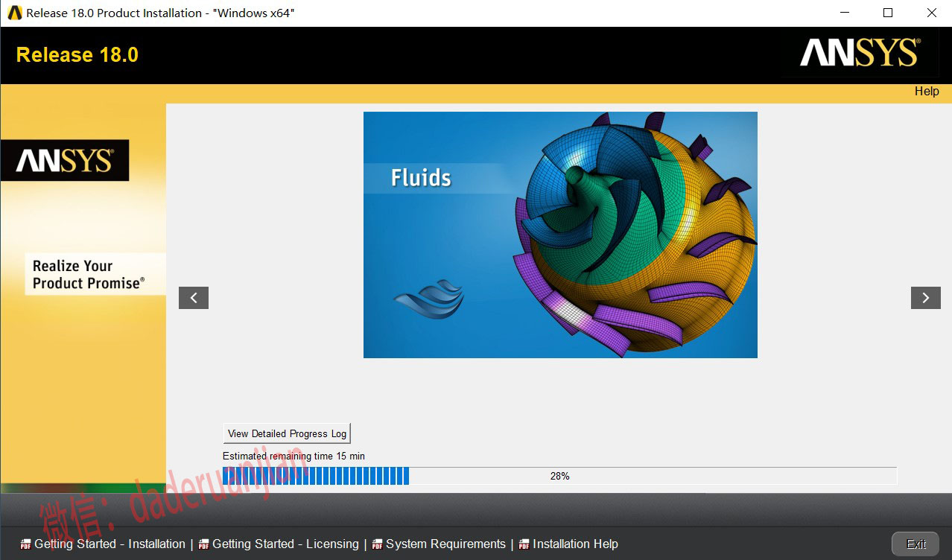Screen dimensions: 952x560
Task: Open Installation Help link
Action: [575, 544]
